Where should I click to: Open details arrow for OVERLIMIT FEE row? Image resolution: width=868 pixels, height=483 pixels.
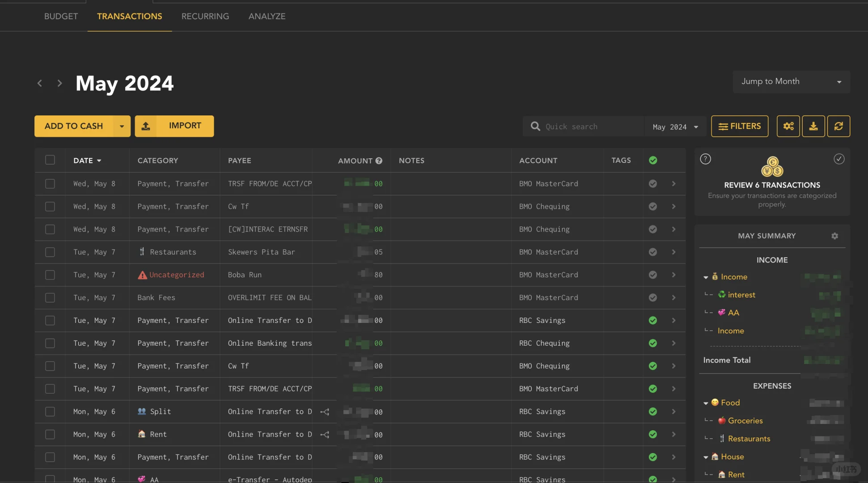coord(673,298)
